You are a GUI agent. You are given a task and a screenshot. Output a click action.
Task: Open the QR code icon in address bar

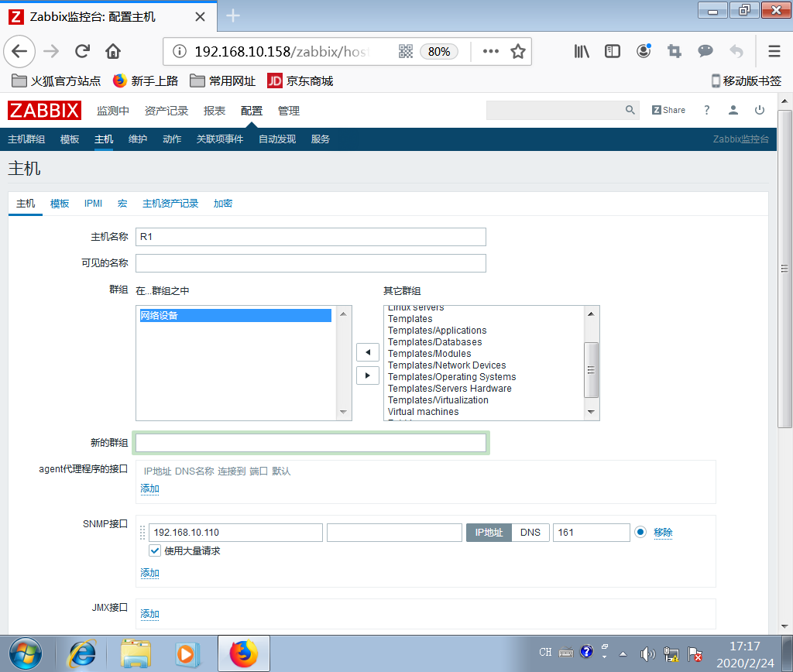[406, 51]
